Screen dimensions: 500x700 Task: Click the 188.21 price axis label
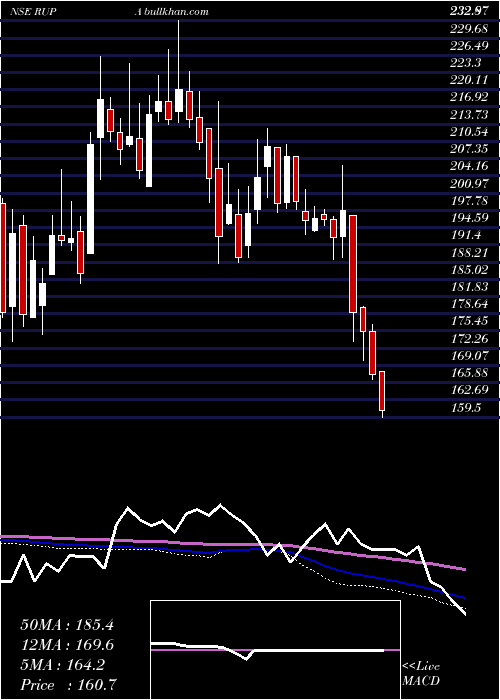469,253
